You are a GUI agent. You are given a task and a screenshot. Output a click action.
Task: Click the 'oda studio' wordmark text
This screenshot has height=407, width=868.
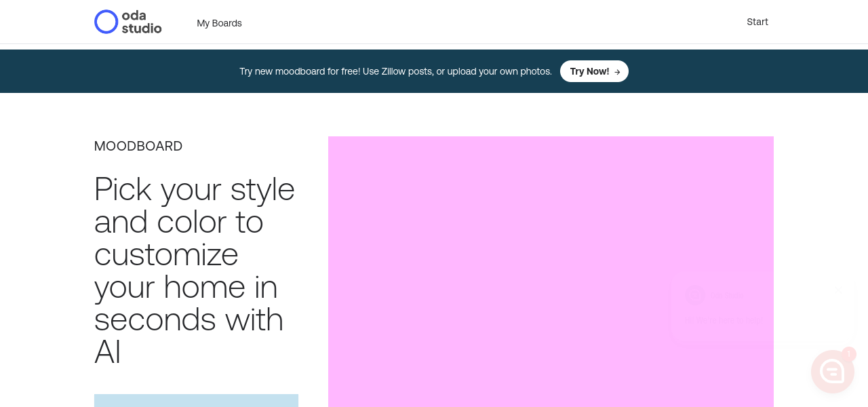pos(142,22)
